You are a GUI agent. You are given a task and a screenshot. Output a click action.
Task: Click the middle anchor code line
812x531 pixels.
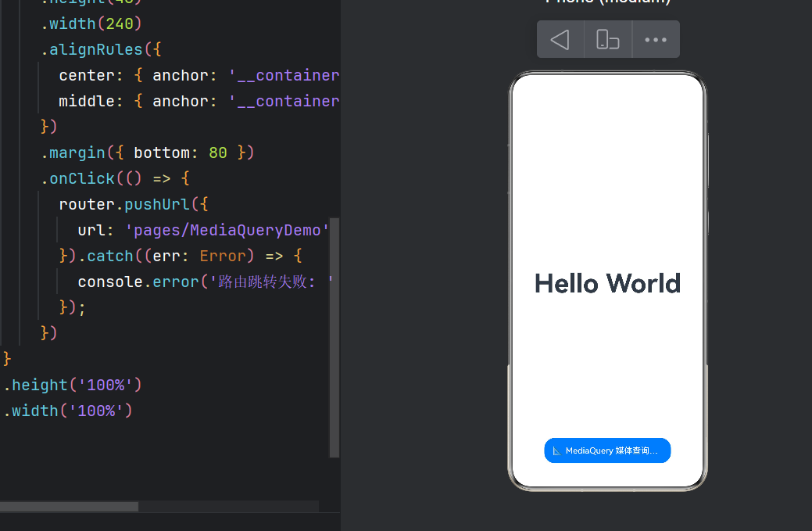click(x=199, y=101)
